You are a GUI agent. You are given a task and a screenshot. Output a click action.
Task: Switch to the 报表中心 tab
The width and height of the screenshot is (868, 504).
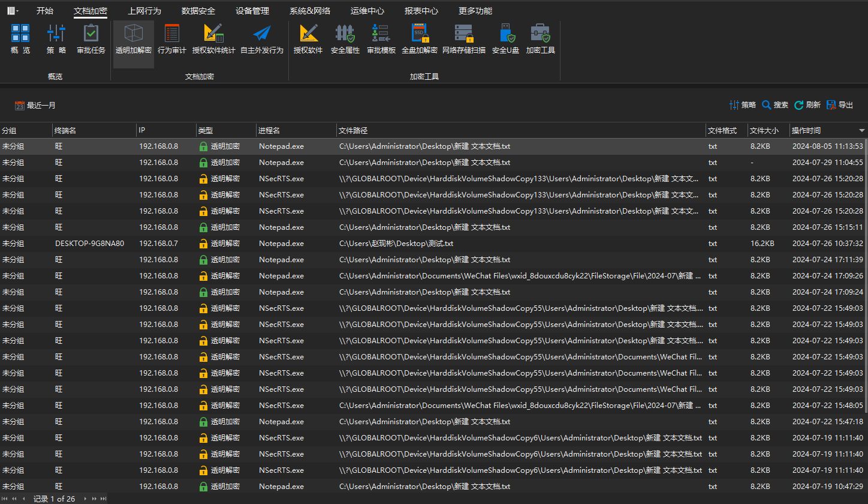pyautogui.click(x=421, y=11)
